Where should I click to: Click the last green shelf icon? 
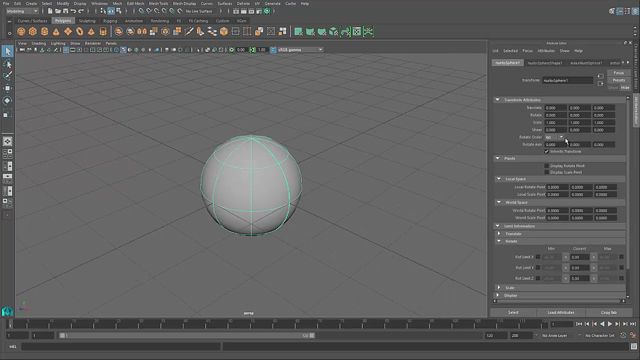[368, 31]
